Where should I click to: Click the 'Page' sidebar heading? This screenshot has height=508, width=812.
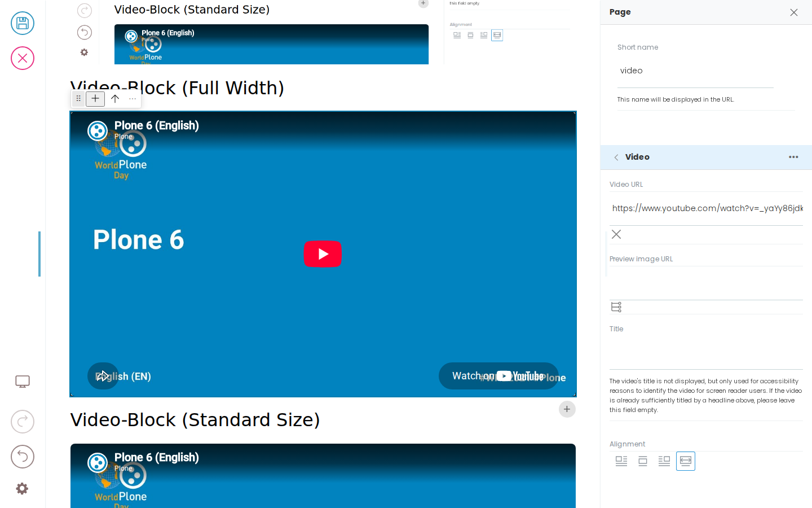pos(620,12)
